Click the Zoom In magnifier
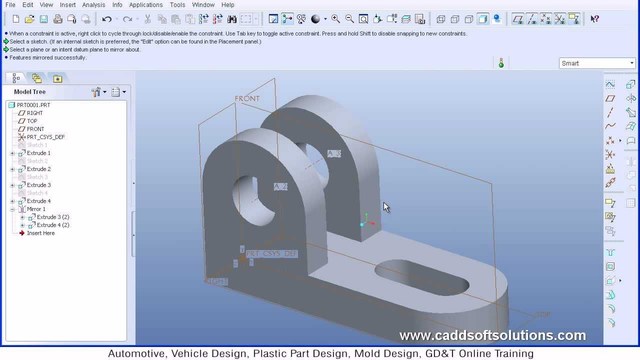The height and width of the screenshot is (360, 640). click(336, 19)
